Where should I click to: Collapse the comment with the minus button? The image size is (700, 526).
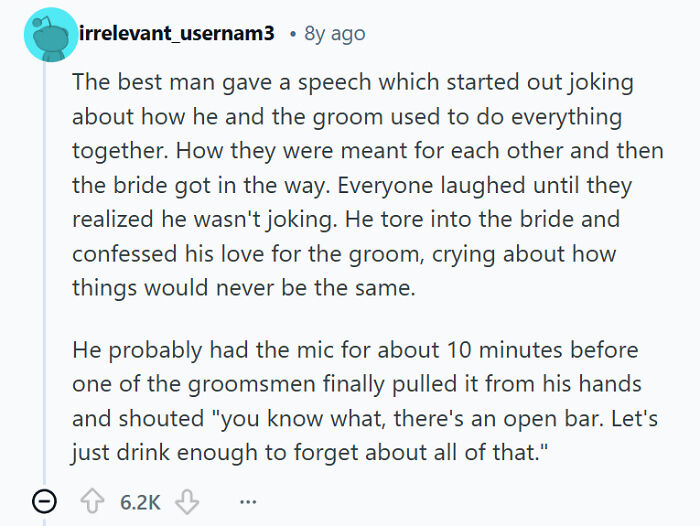[45, 500]
